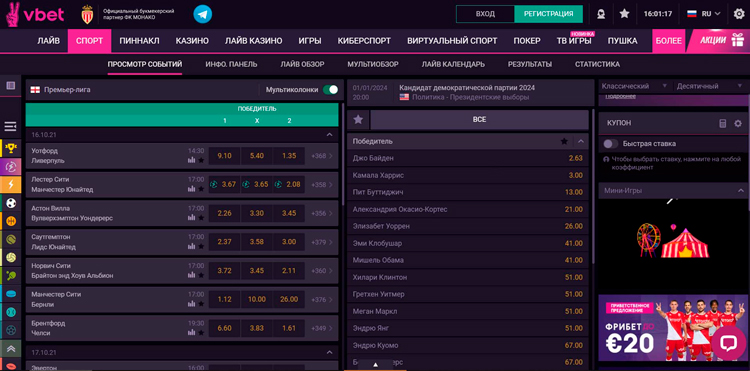Open the Десятичный odds format dropdown

710,86
